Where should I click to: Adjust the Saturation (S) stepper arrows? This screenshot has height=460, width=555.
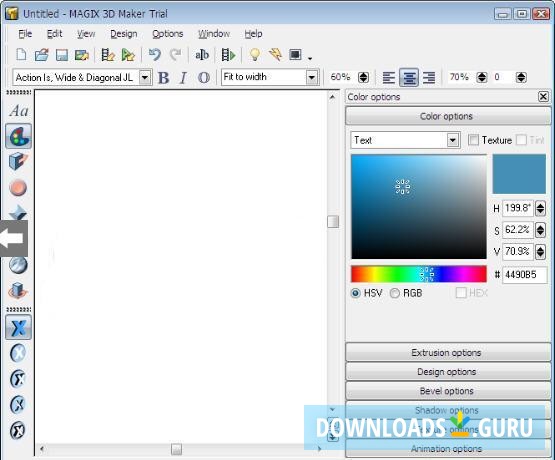point(540,230)
